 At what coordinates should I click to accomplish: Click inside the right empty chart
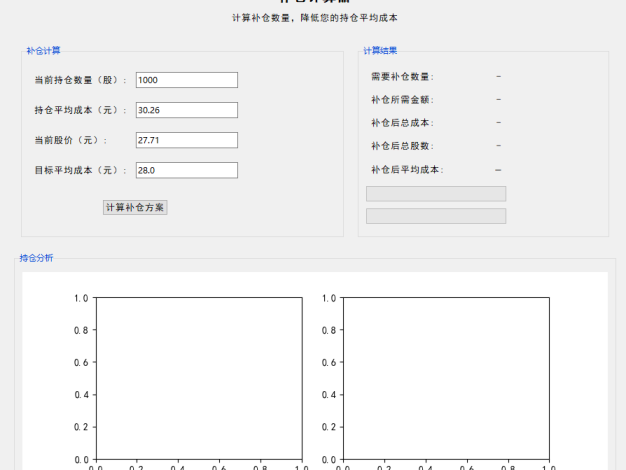(445, 378)
